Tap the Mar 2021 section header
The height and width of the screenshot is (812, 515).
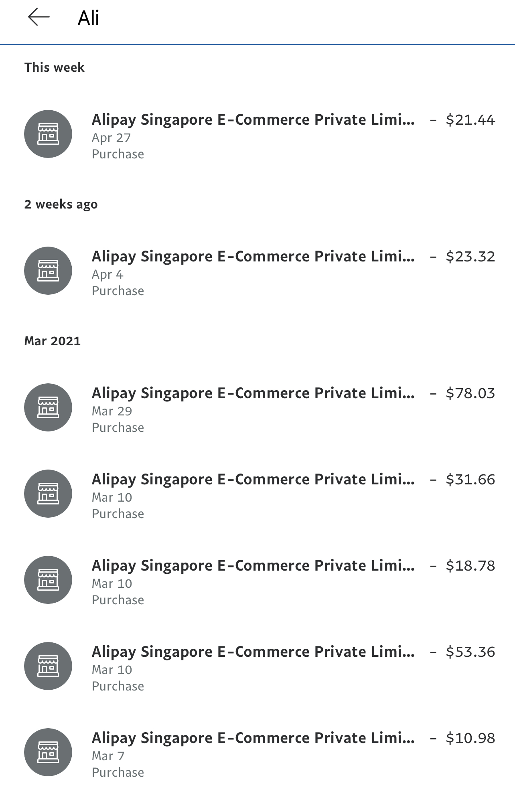tap(52, 341)
